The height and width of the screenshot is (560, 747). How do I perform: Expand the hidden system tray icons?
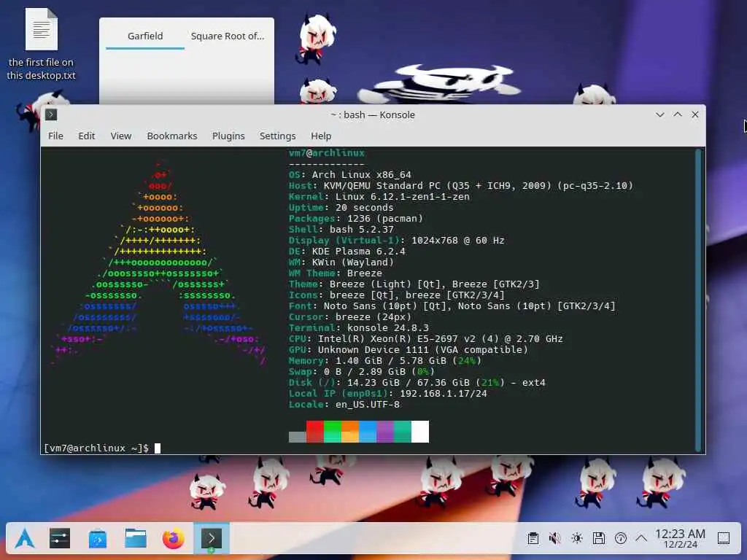pos(642,539)
